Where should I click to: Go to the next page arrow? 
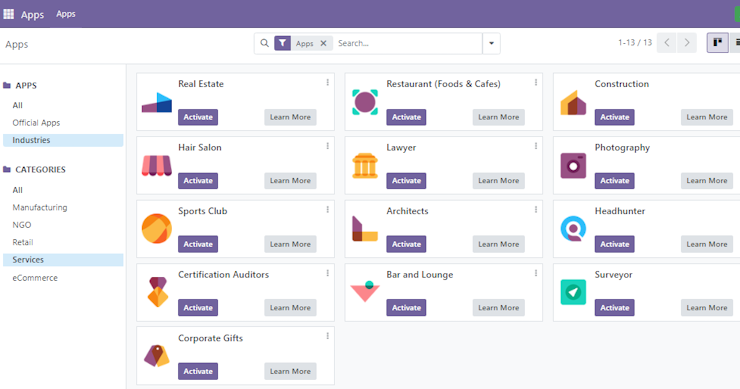pyautogui.click(x=687, y=43)
